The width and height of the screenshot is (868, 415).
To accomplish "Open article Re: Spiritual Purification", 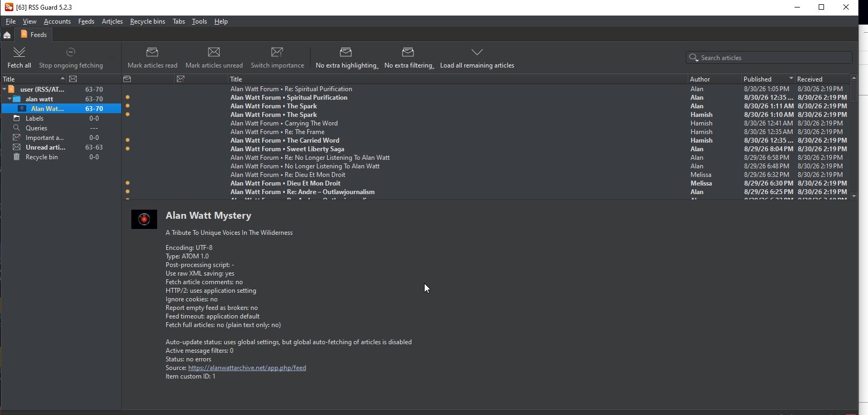I will click(x=291, y=89).
